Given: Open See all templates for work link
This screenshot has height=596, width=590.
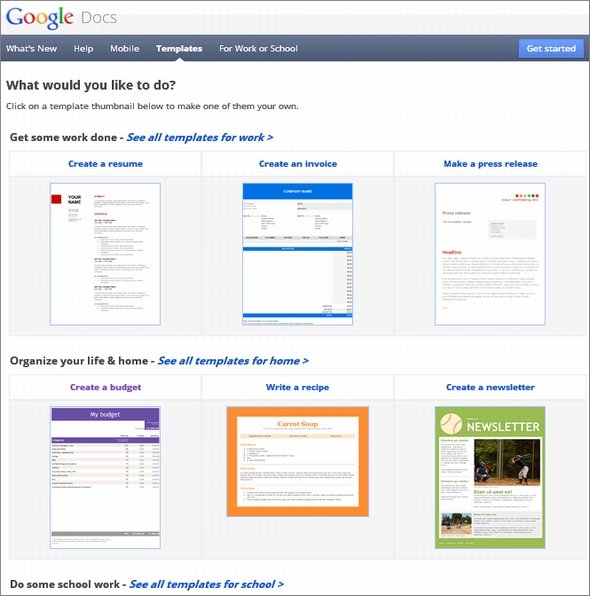Looking at the screenshot, I should [x=200, y=137].
